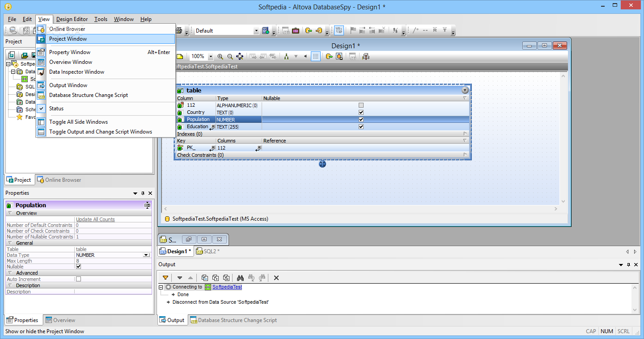
Task: Toggle Nullable checkbox for Country column
Action: (x=361, y=113)
